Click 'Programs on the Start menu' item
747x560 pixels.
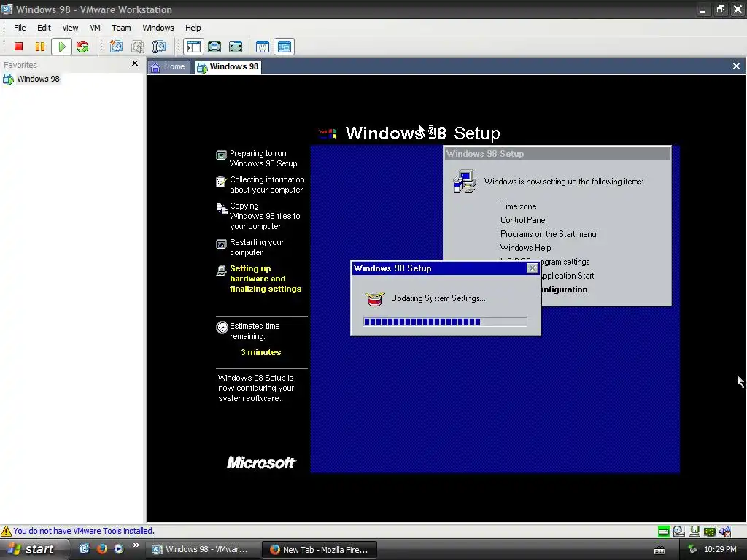[x=548, y=234]
